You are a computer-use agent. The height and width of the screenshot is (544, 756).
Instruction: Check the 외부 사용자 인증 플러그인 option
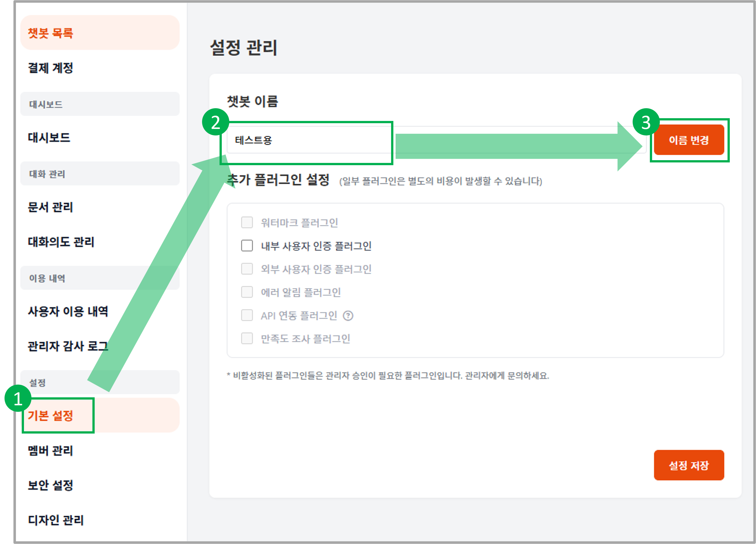tap(247, 269)
